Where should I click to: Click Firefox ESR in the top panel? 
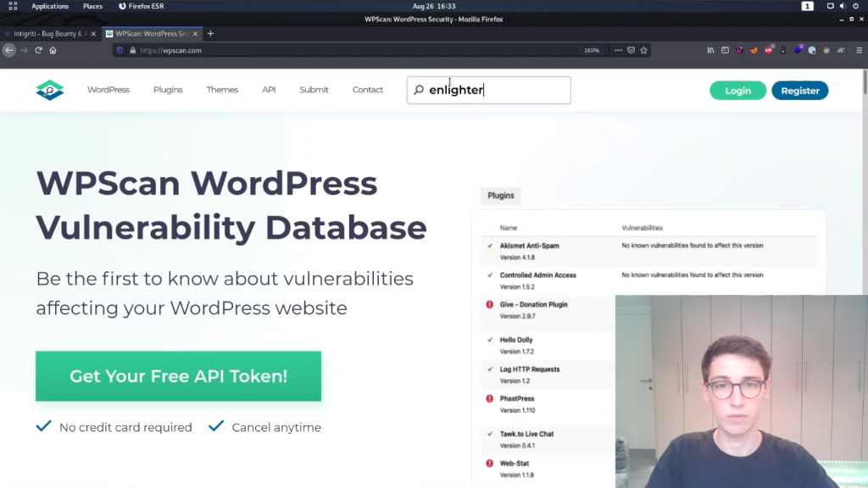142,6
